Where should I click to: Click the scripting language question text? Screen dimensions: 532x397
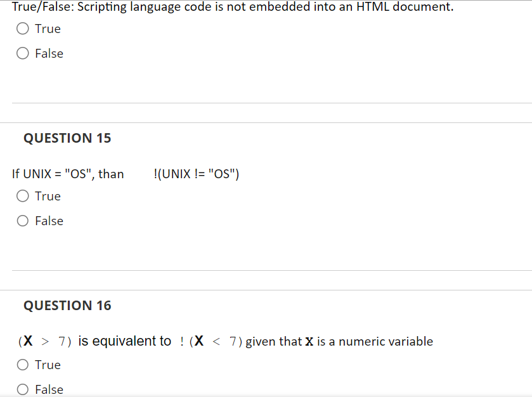pos(232,7)
